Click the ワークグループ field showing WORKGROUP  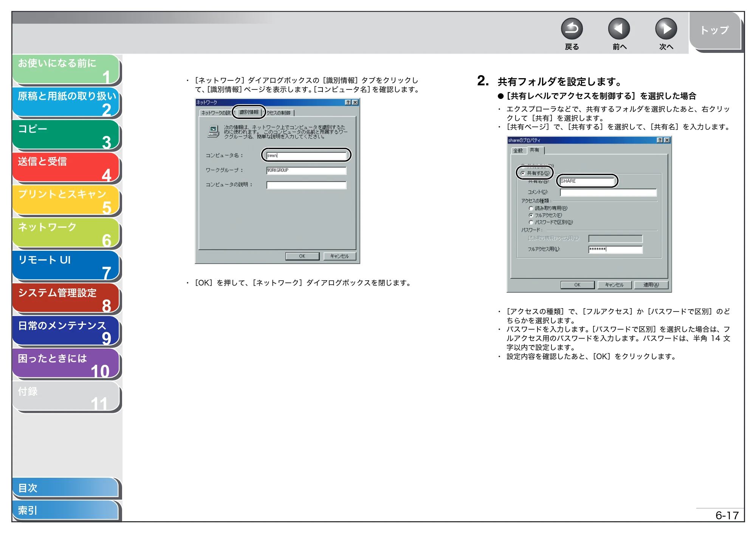(307, 170)
